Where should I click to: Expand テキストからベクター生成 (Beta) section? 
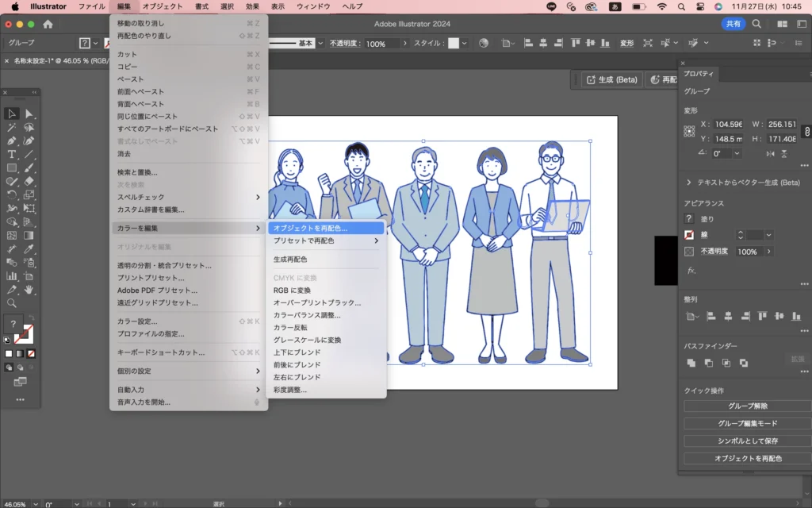coord(689,183)
